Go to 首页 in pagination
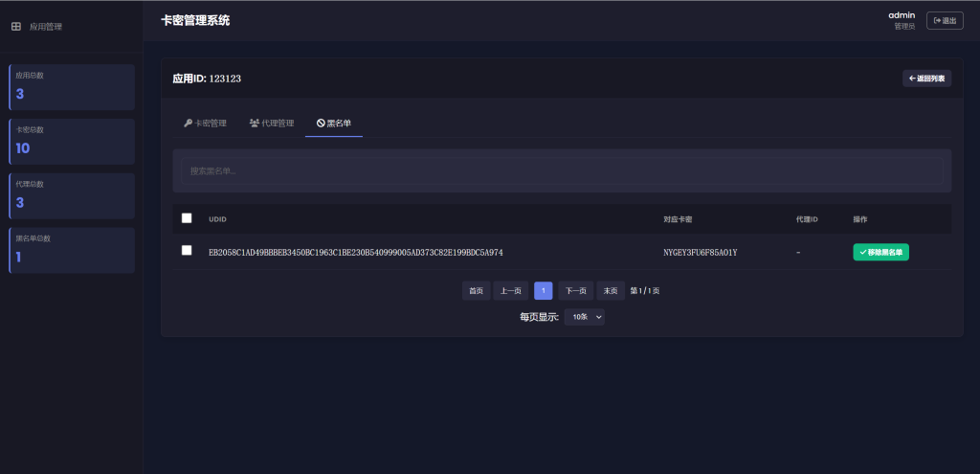Screen dimensions: 980x474 (x=476, y=291)
